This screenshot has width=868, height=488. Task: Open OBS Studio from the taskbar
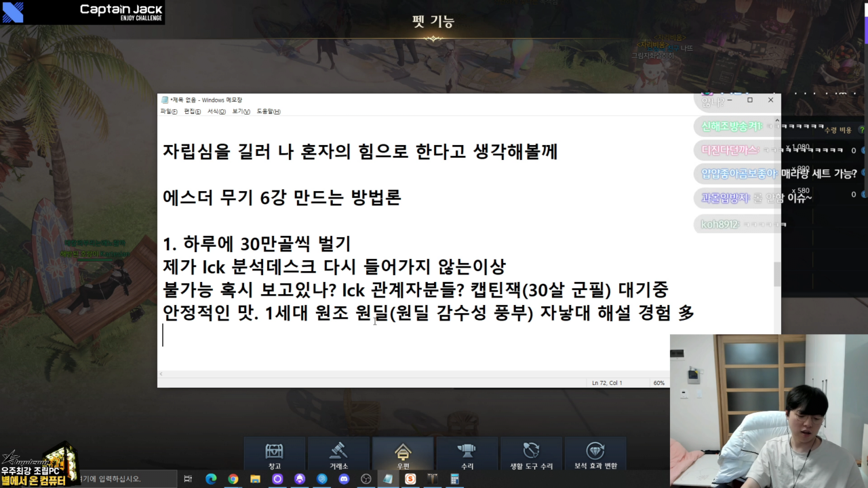pyautogui.click(x=366, y=479)
